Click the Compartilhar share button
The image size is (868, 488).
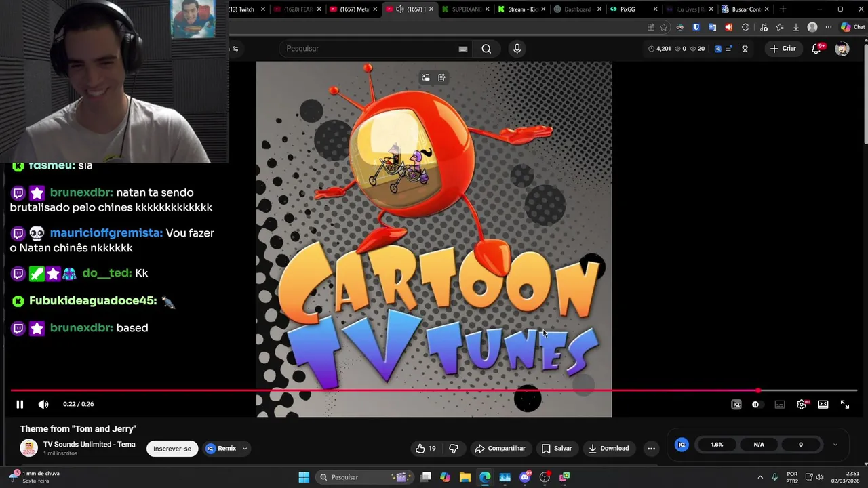point(500,449)
